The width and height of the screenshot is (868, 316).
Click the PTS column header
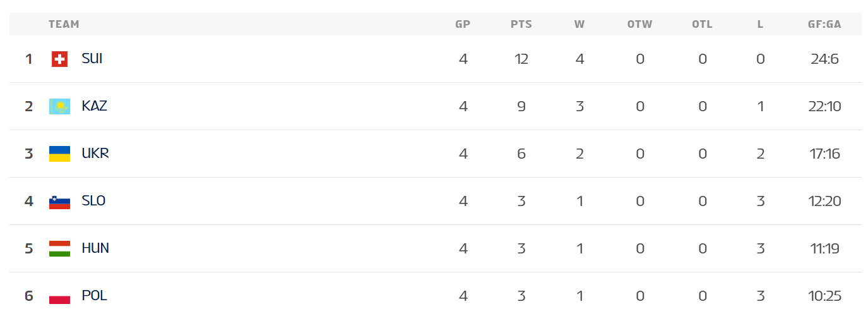coord(521,25)
